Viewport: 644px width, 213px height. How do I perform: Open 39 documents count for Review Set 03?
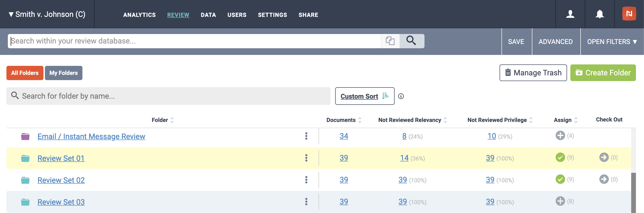(x=344, y=202)
